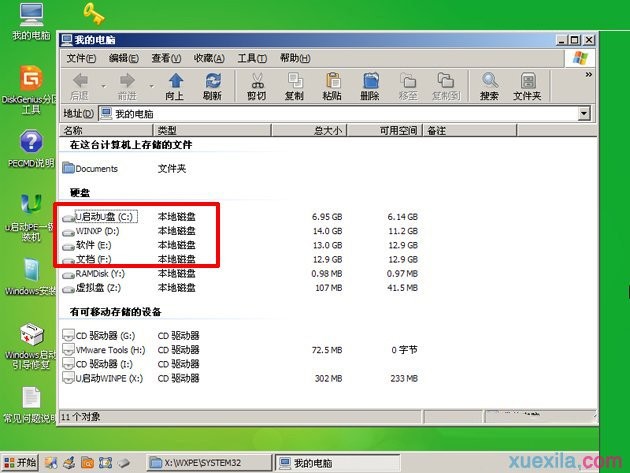Select 文档 (F:) drive
The image size is (630, 473).
(87, 260)
